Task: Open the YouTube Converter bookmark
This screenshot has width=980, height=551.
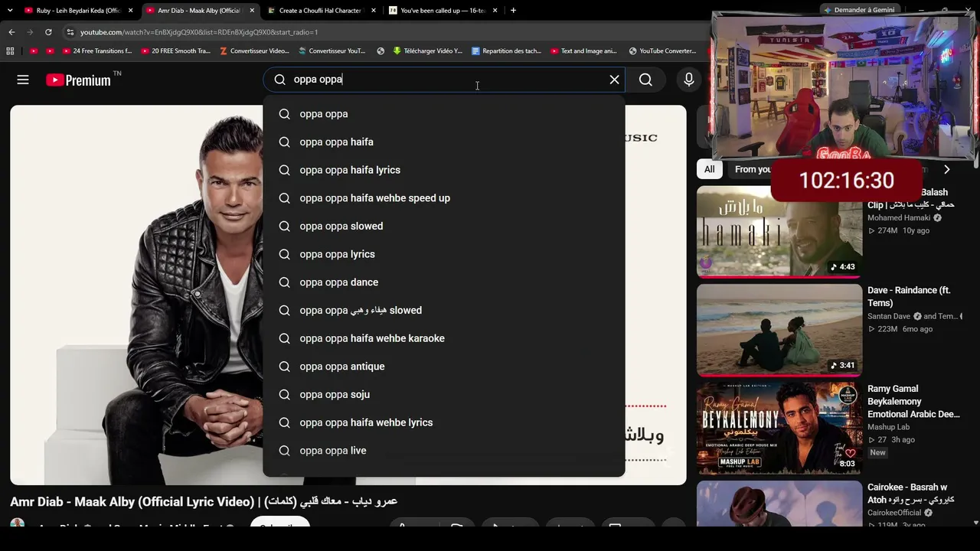Action: [x=662, y=51]
